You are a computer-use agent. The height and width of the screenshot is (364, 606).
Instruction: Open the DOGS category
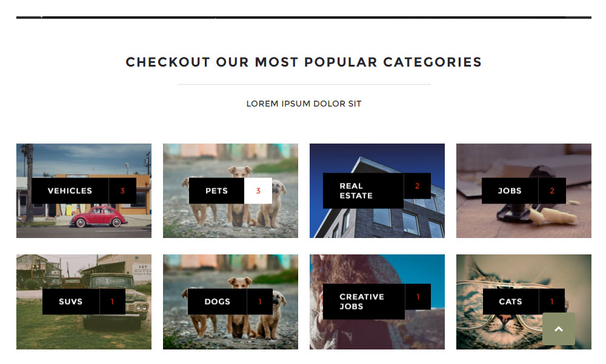tap(216, 301)
